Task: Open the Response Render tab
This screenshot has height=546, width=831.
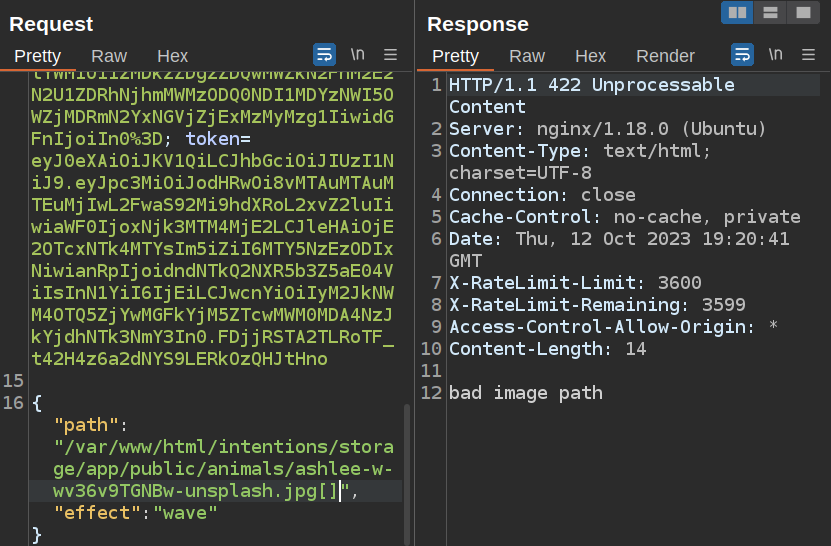Action: click(665, 56)
